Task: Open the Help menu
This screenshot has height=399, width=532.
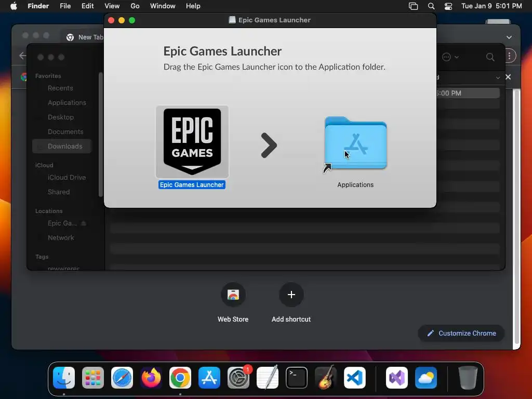Action: 193,6
